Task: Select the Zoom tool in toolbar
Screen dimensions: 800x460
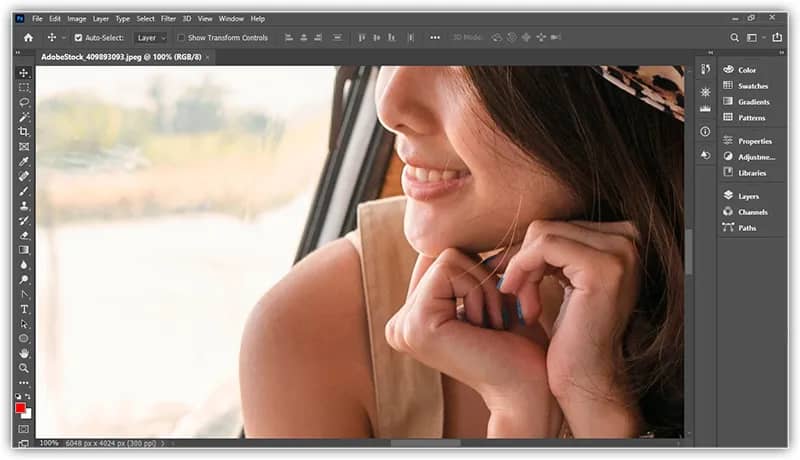Action: click(x=23, y=368)
